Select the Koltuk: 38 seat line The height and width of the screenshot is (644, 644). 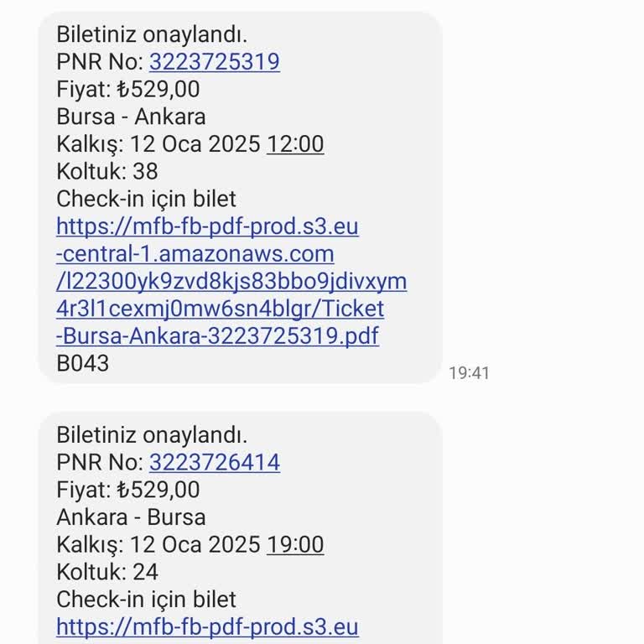(107, 171)
